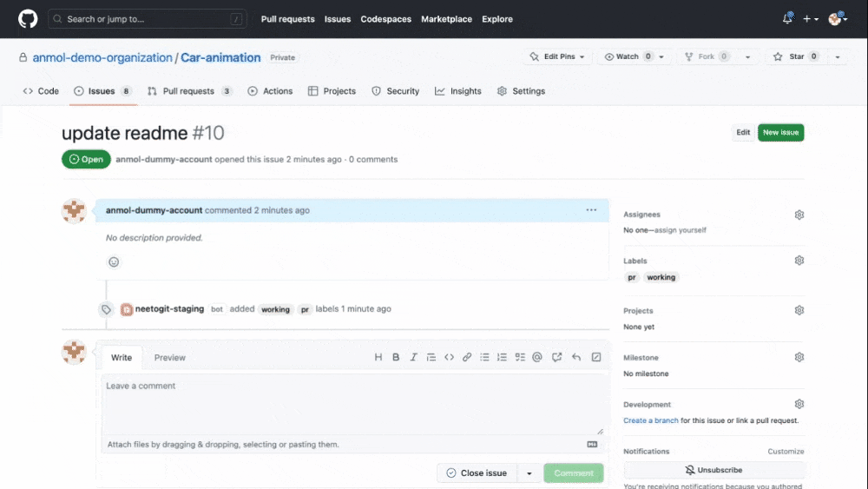Image resolution: width=868 pixels, height=489 pixels.
Task: Follow the Create a branch link
Action: tap(650, 420)
